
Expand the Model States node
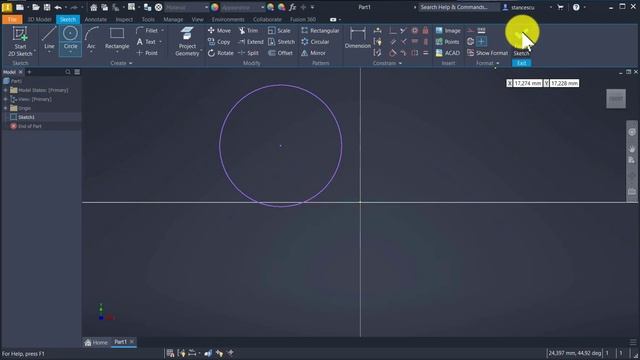click(x=5, y=90)
